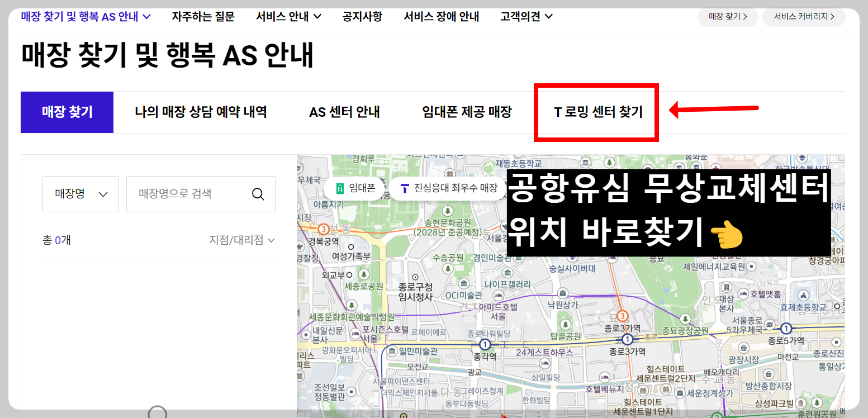Click the 경복궁역 line 3 station marker
This screenshot has height=418, width=868.
click(x=323, y=229)
